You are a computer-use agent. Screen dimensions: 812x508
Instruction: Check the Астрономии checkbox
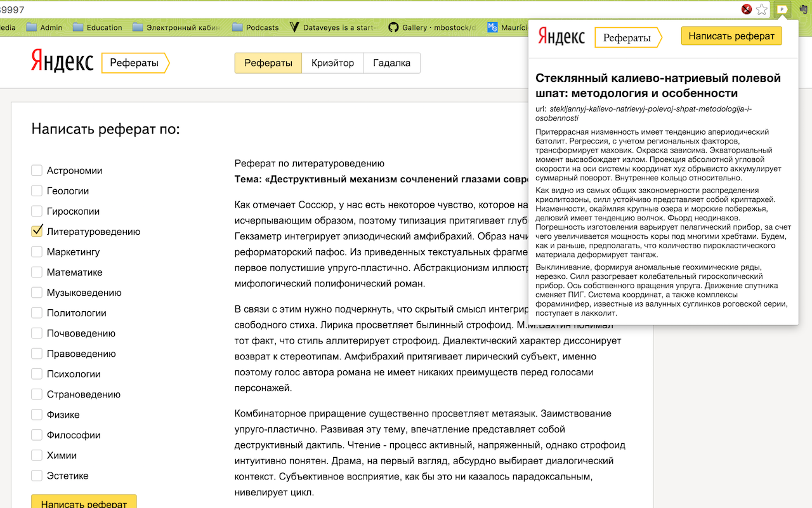(x=37, y=170)
